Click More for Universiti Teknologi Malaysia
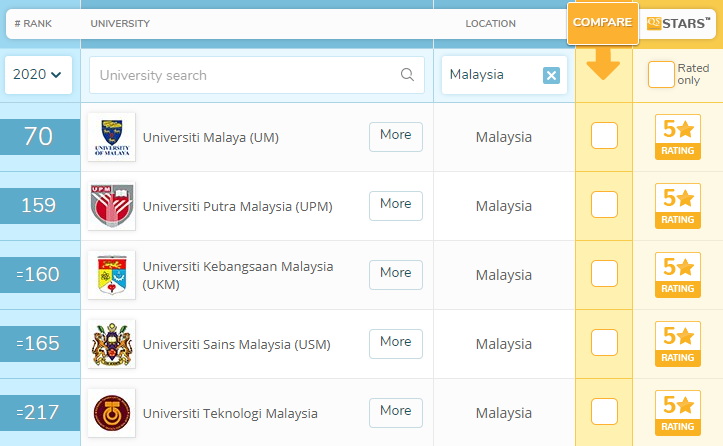Screen dimensions: 723x446 click(396, 413)
